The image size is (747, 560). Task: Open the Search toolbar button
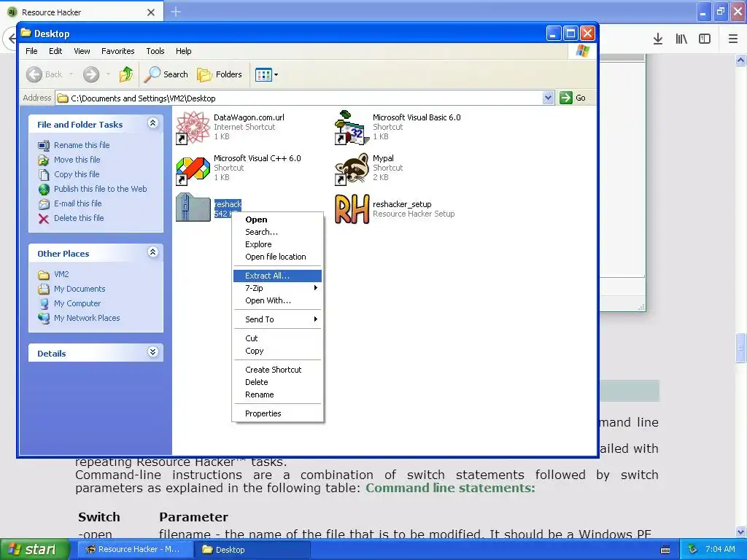tap(166, 74)
